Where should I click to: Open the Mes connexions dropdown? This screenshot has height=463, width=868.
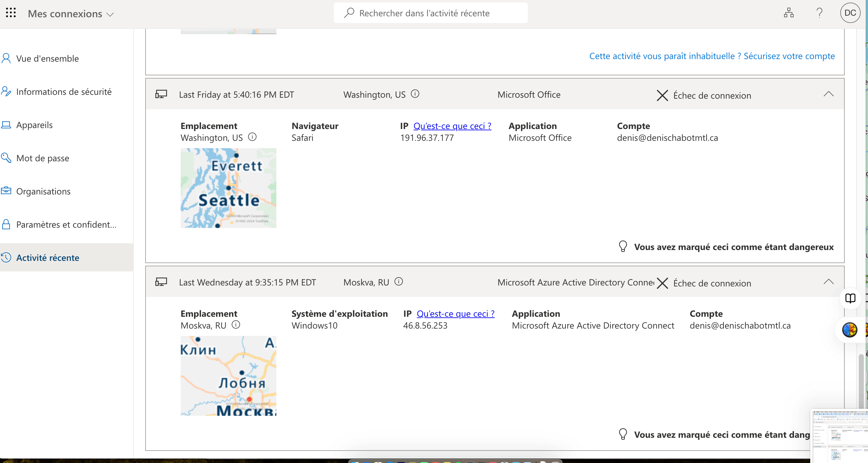pyautogui.click(x=71, y=14)
